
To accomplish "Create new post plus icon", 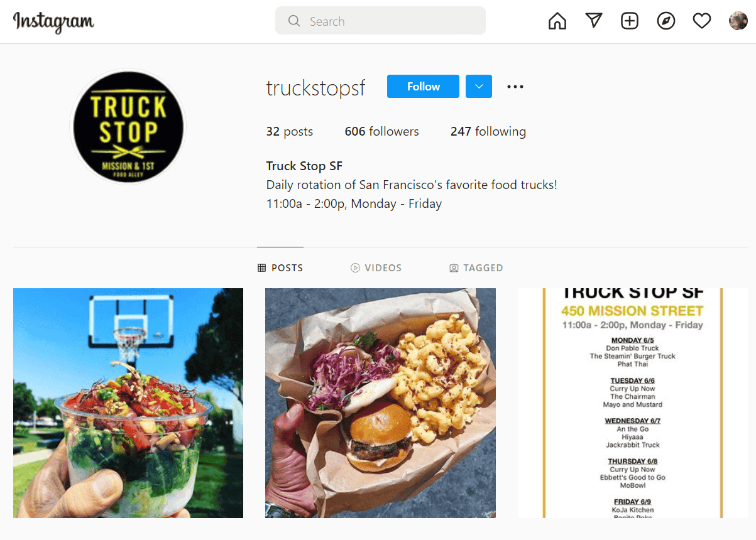I will click(630, 21).
